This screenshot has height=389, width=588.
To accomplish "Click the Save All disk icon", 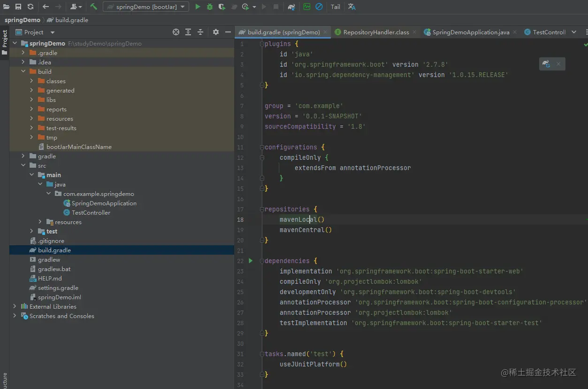I will pos(18,7).
